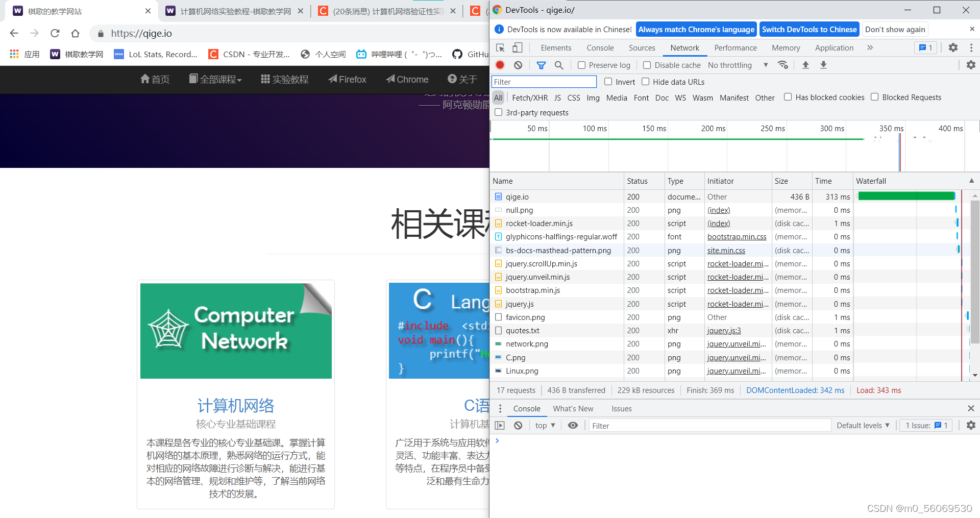Select the inspect element picker icon
The image size is (980, 518).
pos(500,47)
